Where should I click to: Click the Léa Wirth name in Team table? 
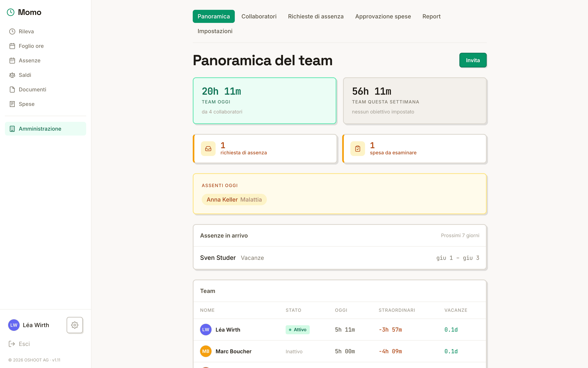click(228, 330)
